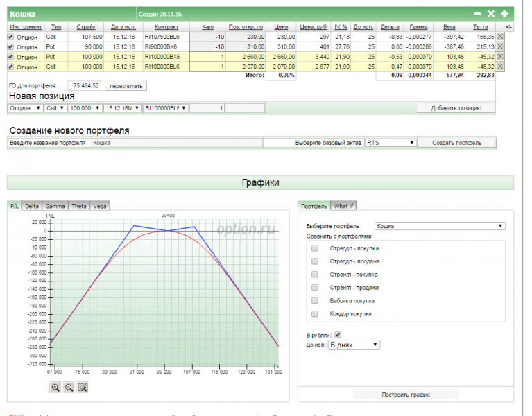Click the portfolio name input field

[177, 143]
